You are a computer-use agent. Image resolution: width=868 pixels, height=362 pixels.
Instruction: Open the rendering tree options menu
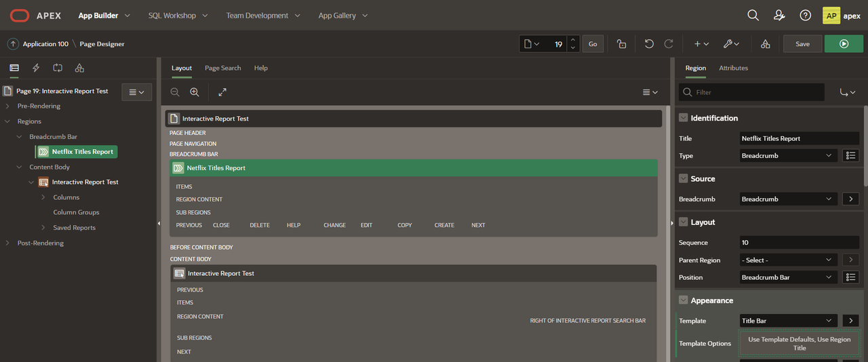(x=136, y=92)
